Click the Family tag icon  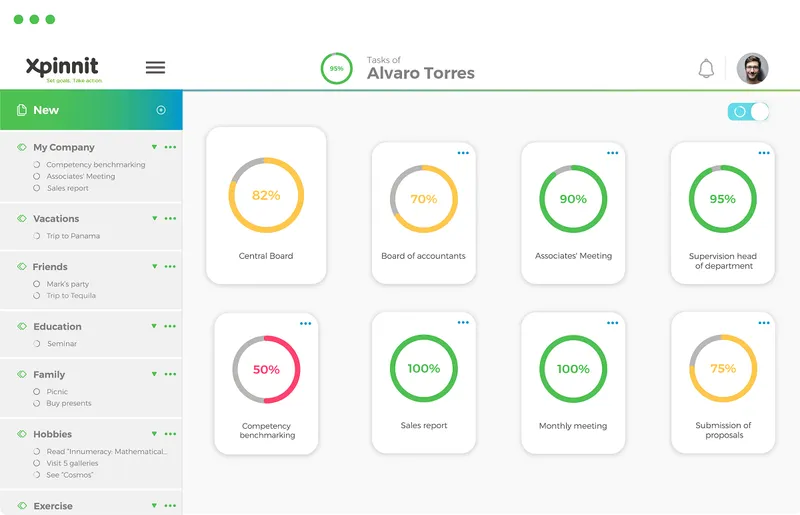point(21,374)
